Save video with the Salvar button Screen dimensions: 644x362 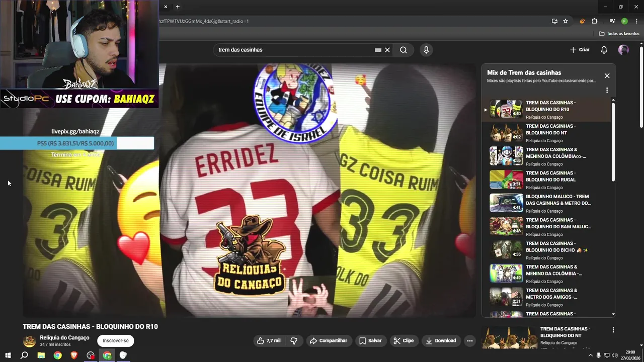[x=370, y=340]
